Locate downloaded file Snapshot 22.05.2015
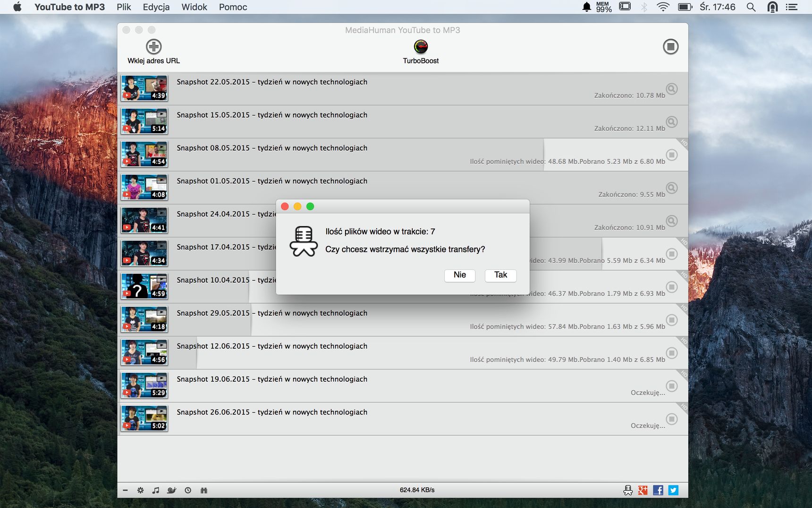The image size is (812, 508). (672, 89)
